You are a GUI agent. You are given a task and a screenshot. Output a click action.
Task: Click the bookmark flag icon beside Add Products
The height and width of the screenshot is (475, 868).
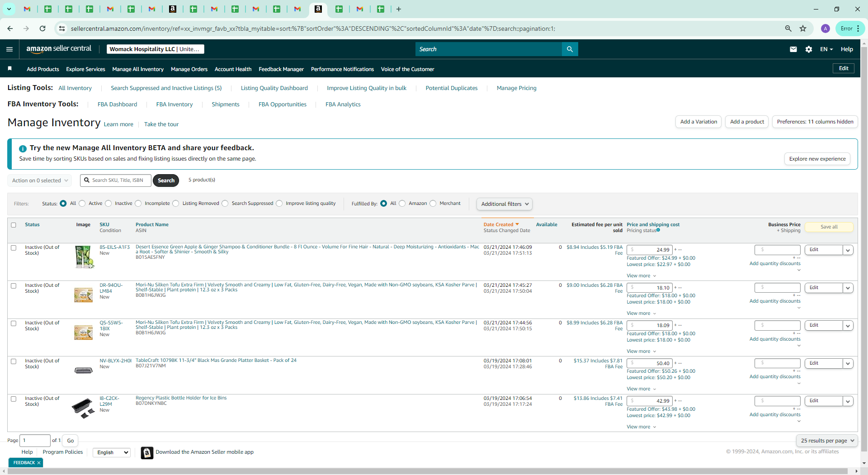(9, 69)
